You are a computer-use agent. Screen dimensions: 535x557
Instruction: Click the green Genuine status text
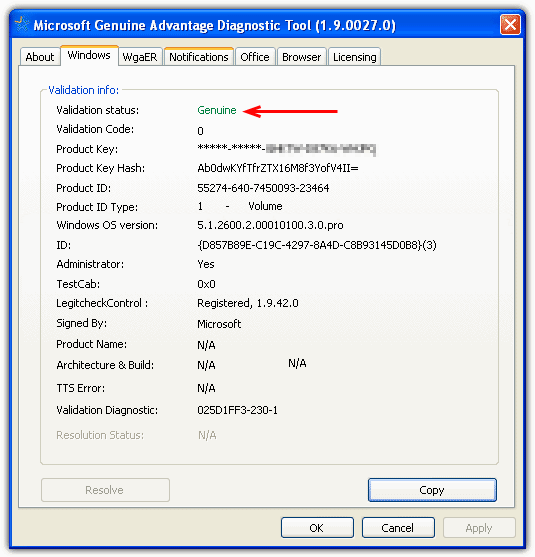click(217, 110)
